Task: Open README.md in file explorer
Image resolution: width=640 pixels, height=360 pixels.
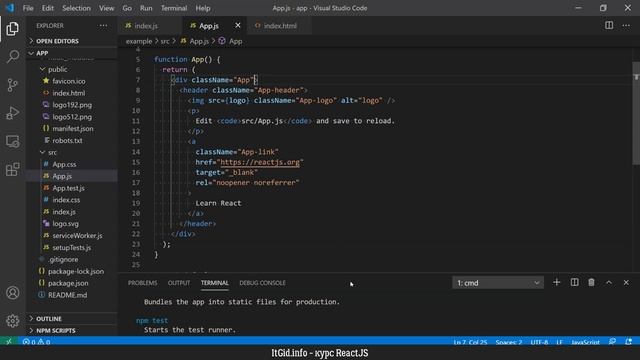Action: coord(67,295)
